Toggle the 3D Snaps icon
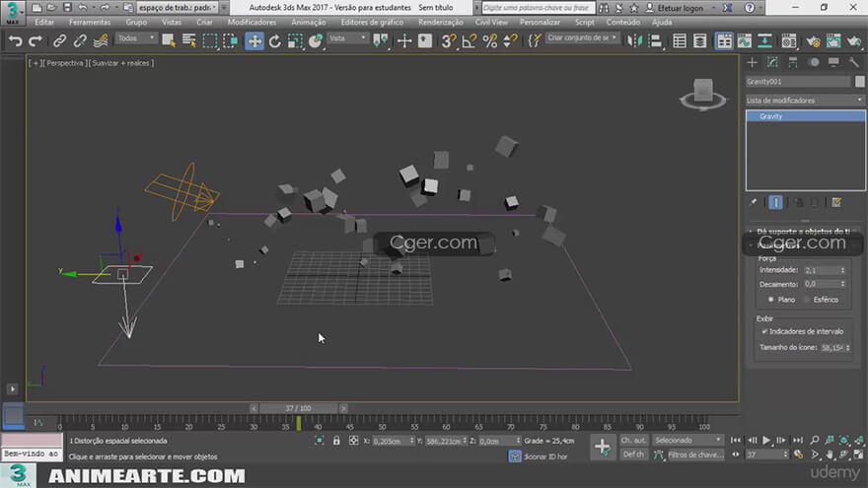This screenshot has width=868, height=488. point(449,41)
